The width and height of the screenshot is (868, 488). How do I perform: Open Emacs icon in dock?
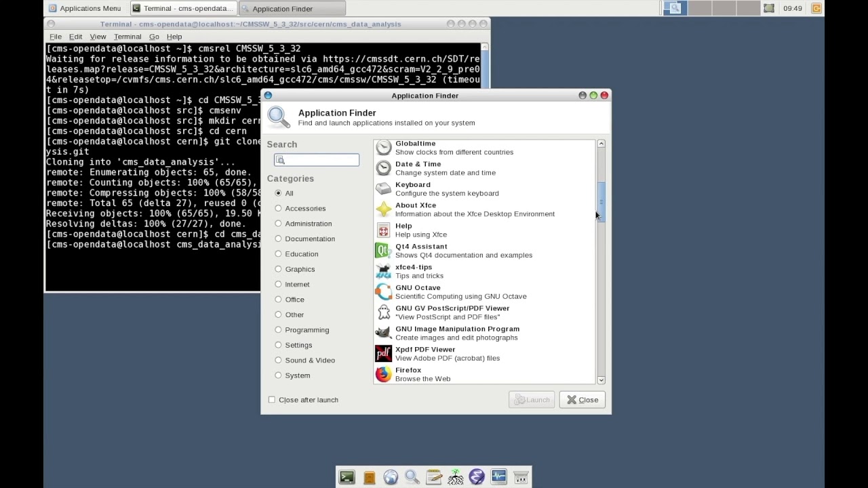click(x=477, y=477)
